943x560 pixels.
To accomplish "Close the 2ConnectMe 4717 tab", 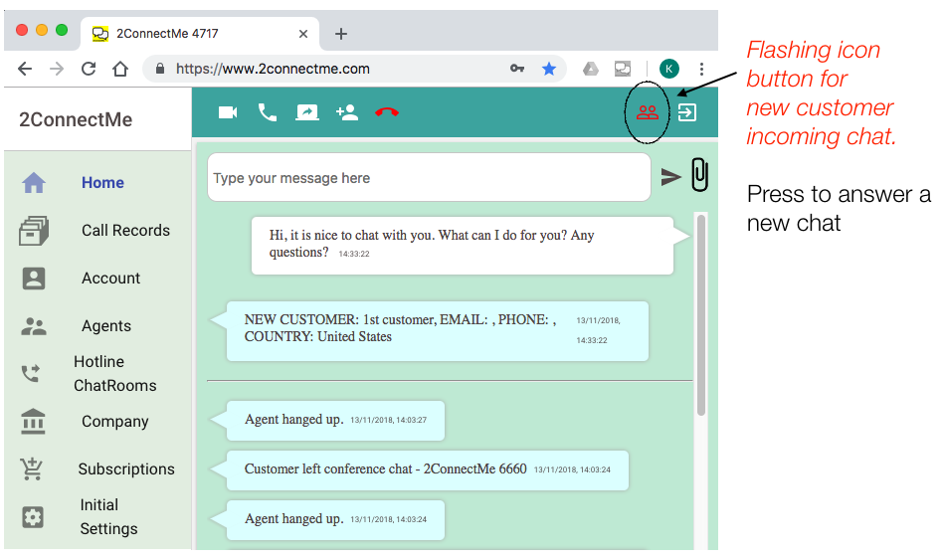I will point(303,34).
